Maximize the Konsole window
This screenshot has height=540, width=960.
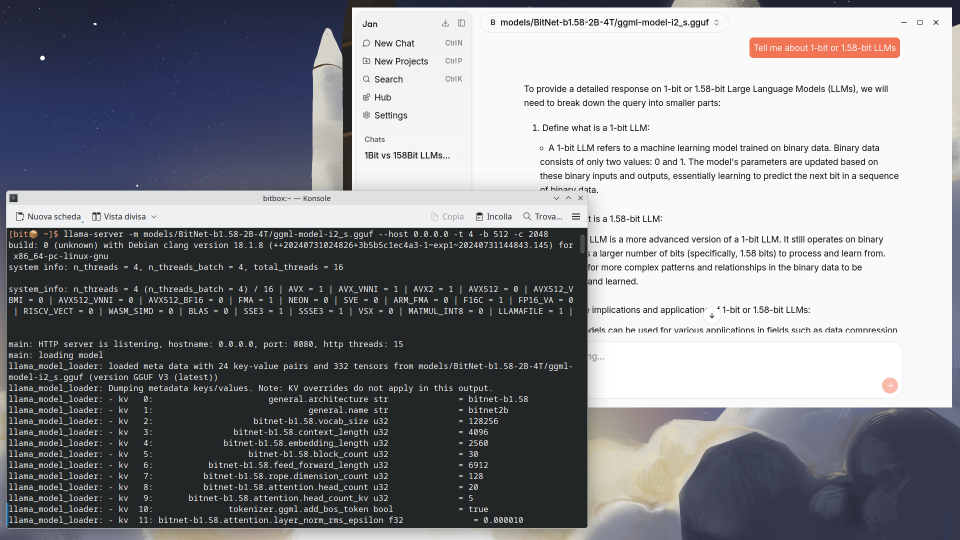point(568,198)
